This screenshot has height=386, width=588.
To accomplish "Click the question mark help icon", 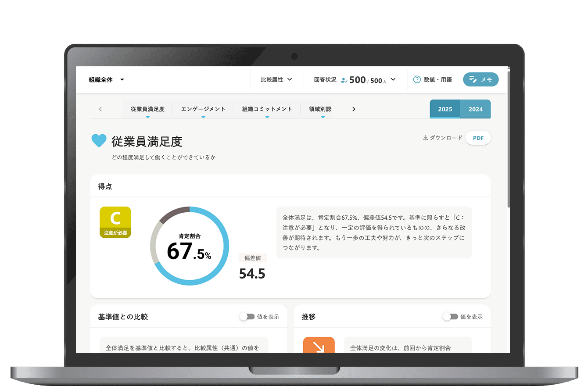I will click(417, 79).
